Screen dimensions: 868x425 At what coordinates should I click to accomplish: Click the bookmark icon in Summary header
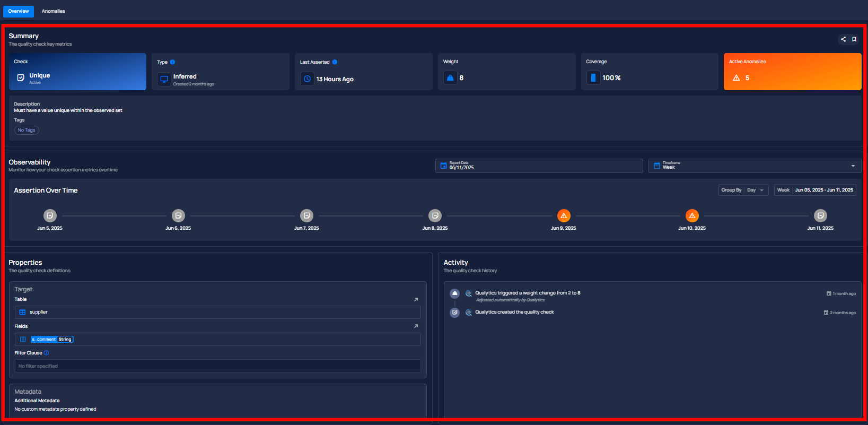[854, 39]
